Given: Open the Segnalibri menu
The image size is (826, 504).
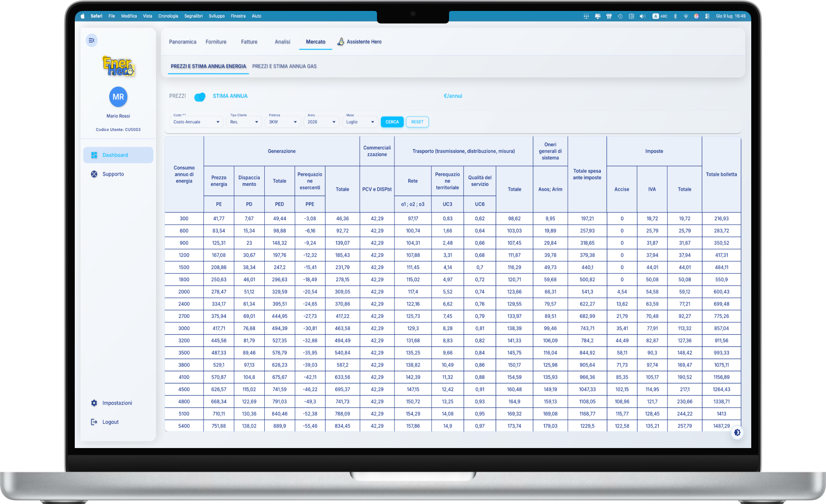Looking at the screenshot, I should pyautogui.click(x=193, y=16).
